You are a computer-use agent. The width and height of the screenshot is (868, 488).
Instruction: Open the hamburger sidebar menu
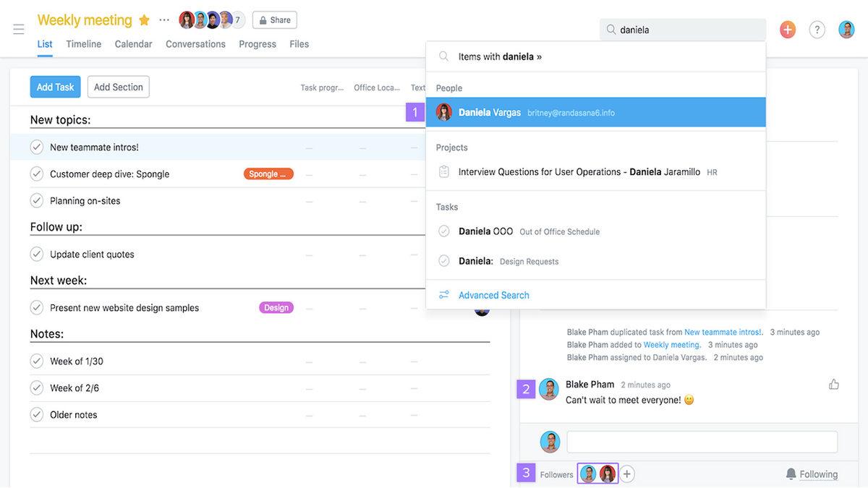(x=19, y=29)
